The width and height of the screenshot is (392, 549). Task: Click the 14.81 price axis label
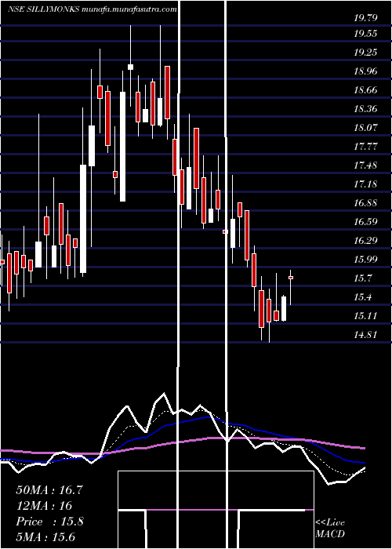pyautogui.click(x=365, y=335)
